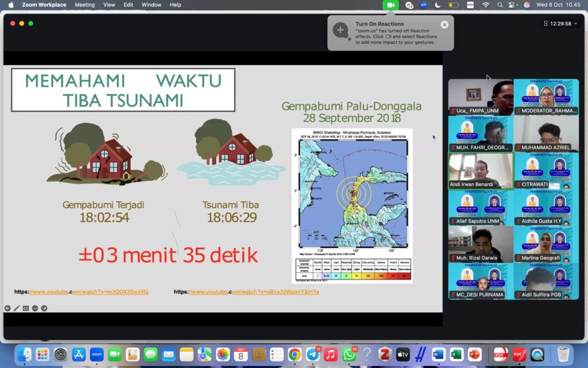The width and height of the screenshot is (588, 368).
Task: Launch Google Chrome from the Dock
Action: pos(295,354)
